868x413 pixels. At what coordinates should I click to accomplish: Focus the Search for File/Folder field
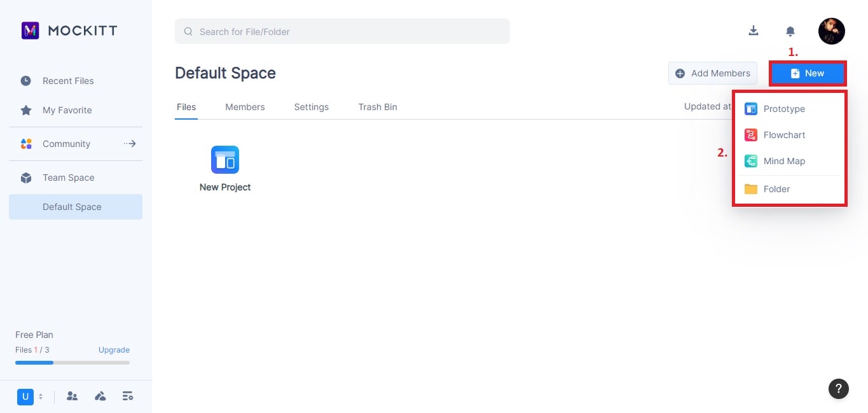(342, 31)
